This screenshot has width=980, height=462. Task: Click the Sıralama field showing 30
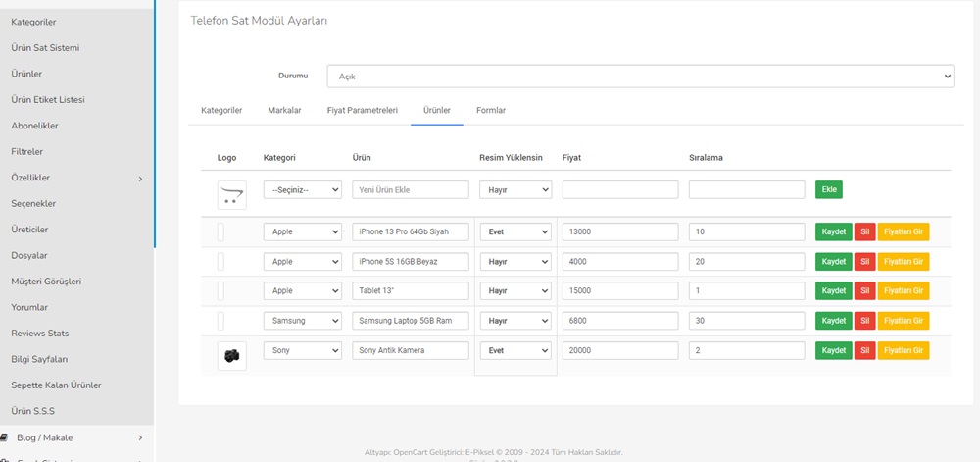pos(747,321)
